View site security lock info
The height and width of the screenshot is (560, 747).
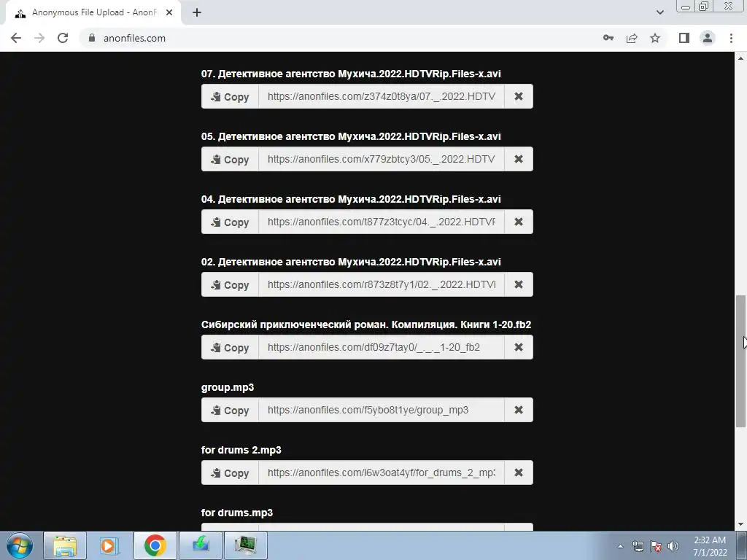point(92,38)
